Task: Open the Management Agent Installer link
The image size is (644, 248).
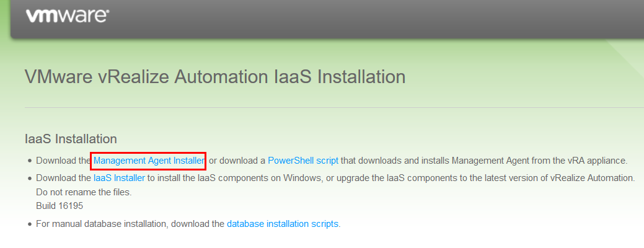Action: pyautogui.click(x=149, y=161)
